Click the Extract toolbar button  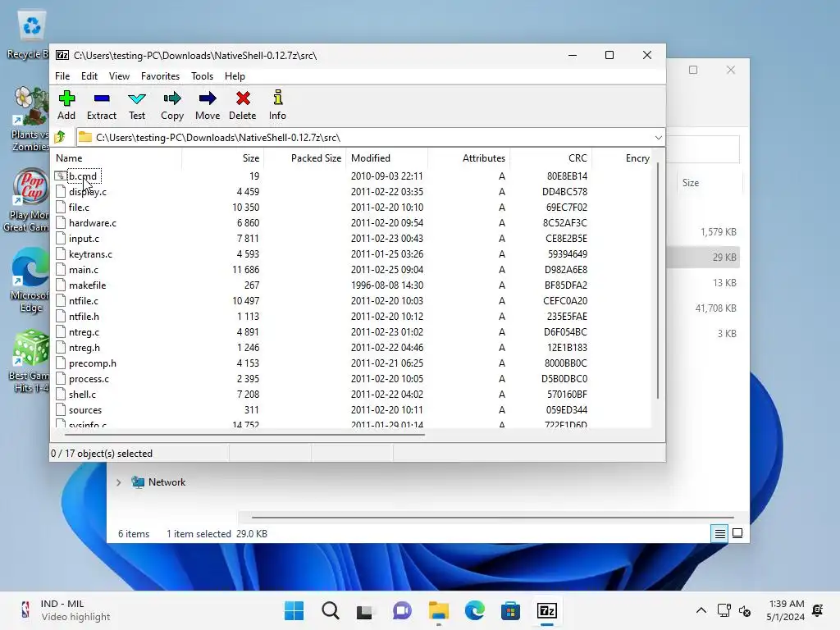(101, 105)
